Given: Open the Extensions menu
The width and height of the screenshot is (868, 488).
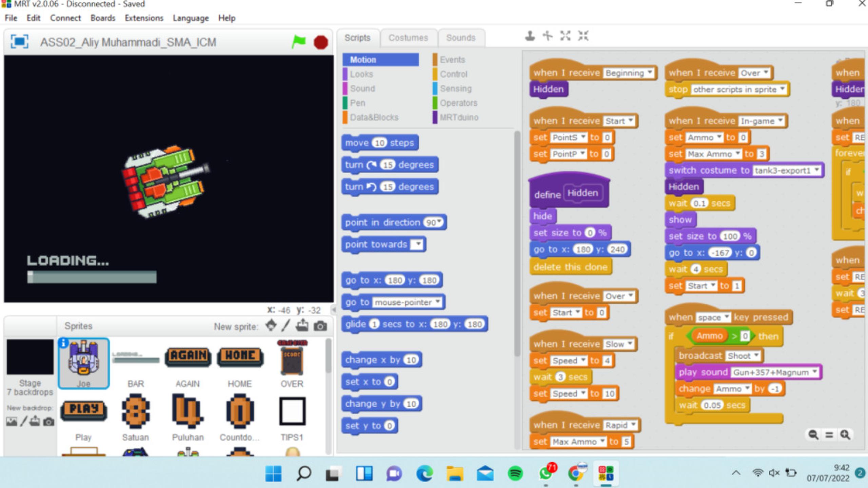Looking at the screenshot, I should [144, 18].
